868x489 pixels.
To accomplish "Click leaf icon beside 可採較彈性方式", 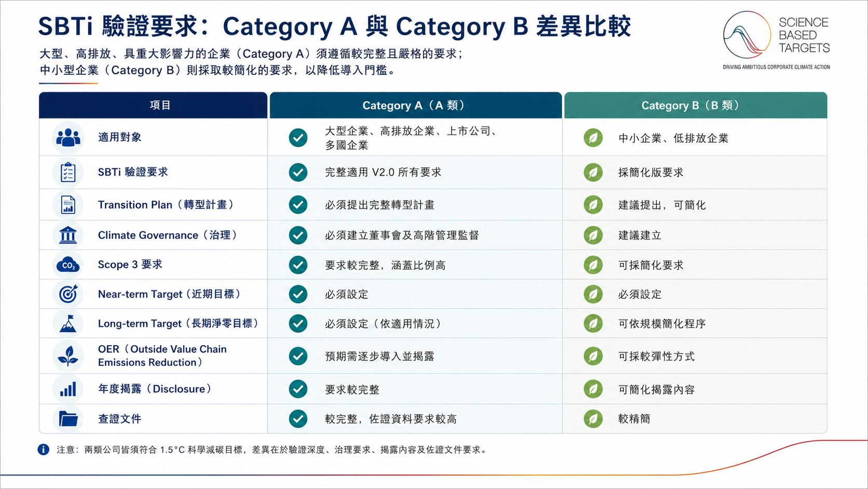I will point(593,356).
